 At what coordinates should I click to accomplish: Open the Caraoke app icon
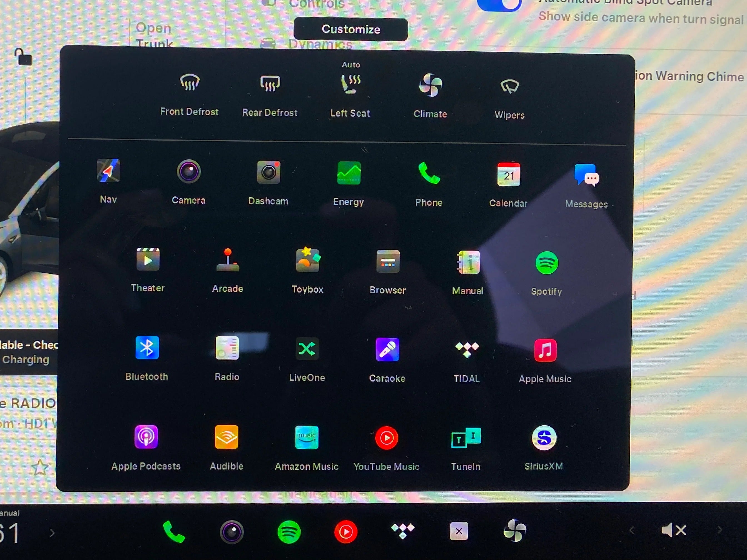[x=387, y=350]
